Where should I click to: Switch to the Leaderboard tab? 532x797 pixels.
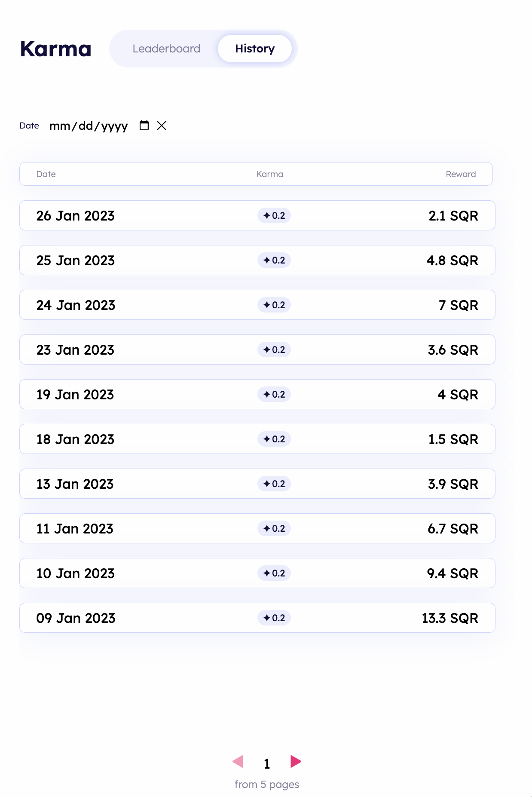click(x=166, y=49)
